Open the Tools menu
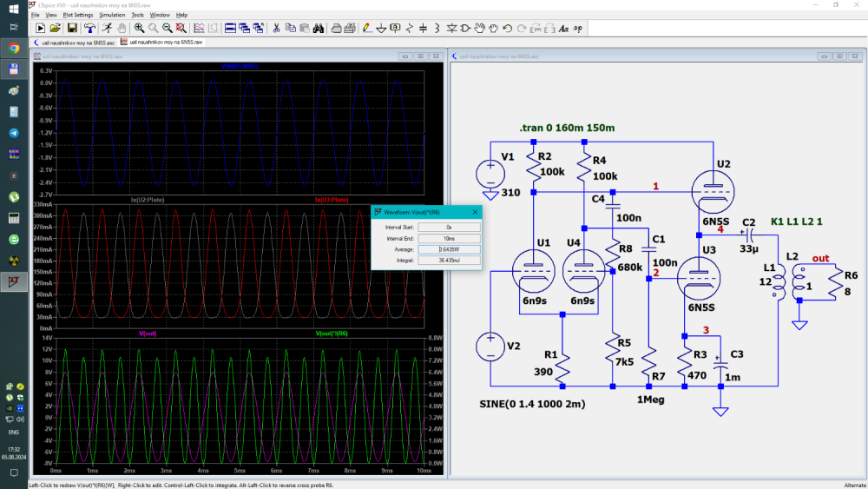868x489 pixels. 137,15
